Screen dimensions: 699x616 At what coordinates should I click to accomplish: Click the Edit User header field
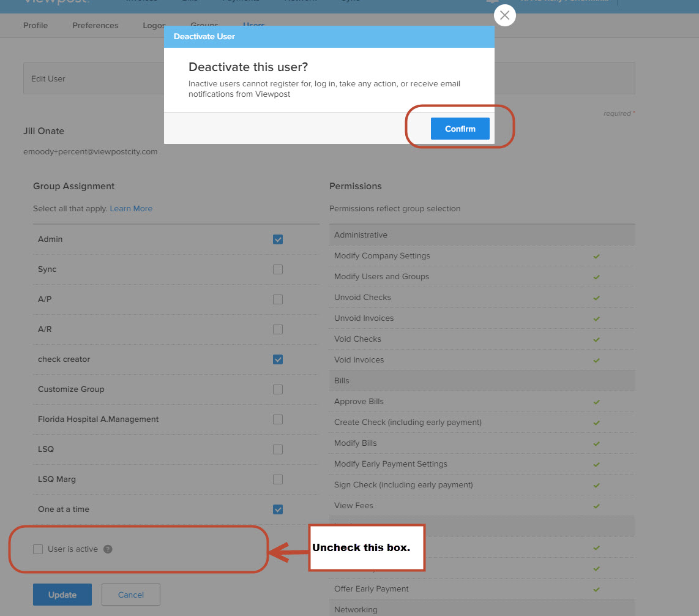[329, 78]
